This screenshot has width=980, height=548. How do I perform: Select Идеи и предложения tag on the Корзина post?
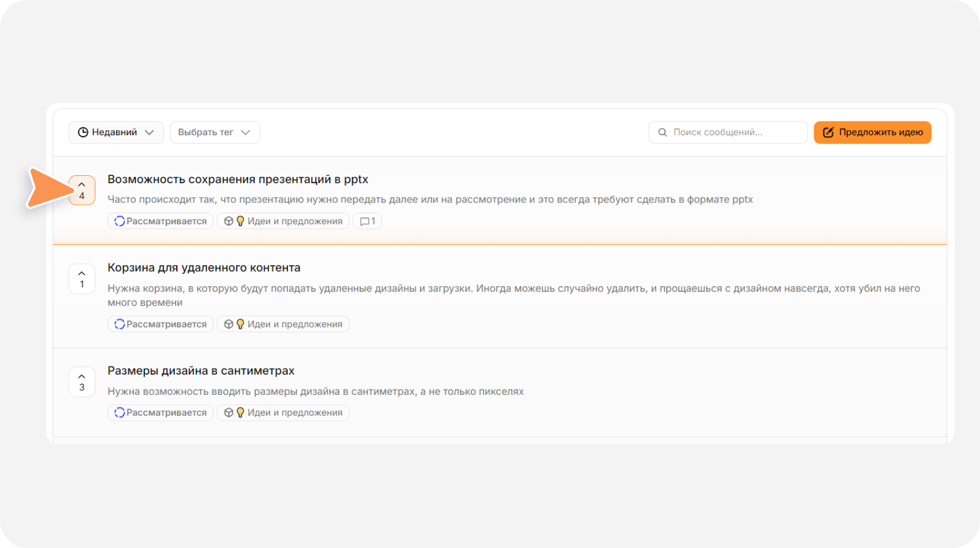coord(283,324)
